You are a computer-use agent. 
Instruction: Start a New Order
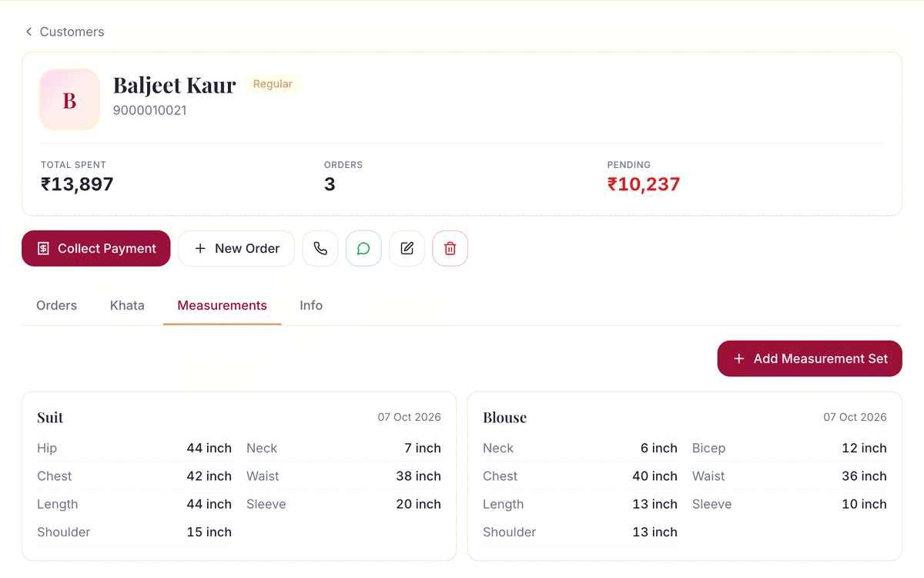(236, 248)
